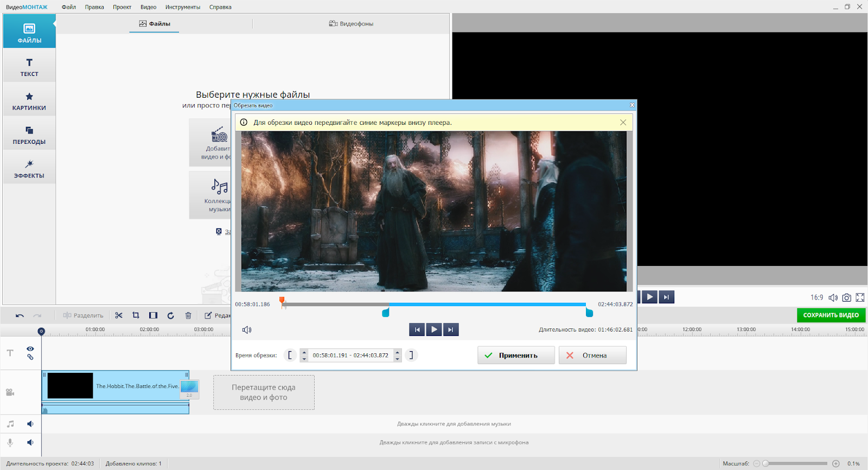Jump to previous frame in trim dialog
Screen dimensions: 868x470
point(417,329)
